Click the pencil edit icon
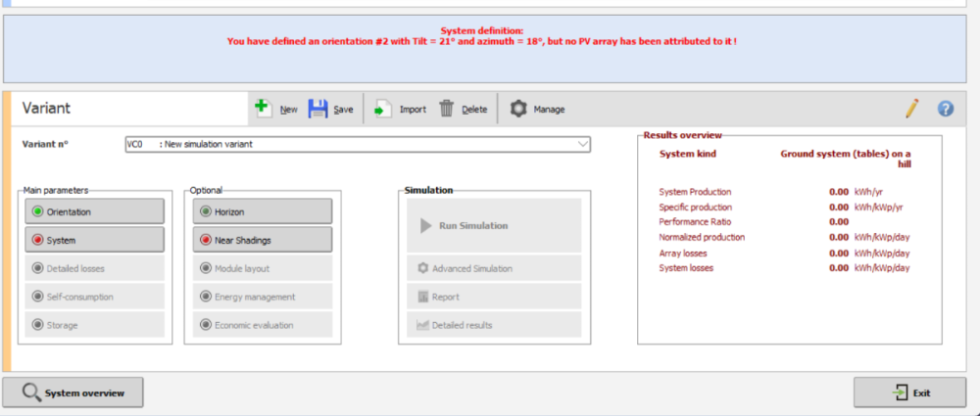The width and height of the screenshot is (980, 416). click(x=912, y=109)
